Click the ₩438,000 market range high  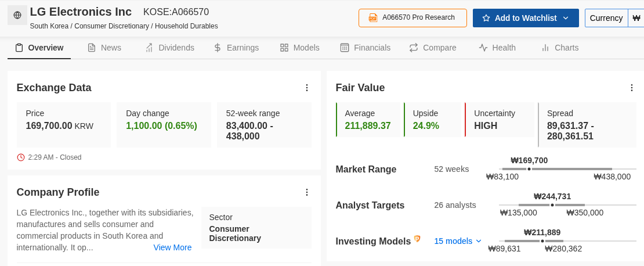tap(612, 177)
